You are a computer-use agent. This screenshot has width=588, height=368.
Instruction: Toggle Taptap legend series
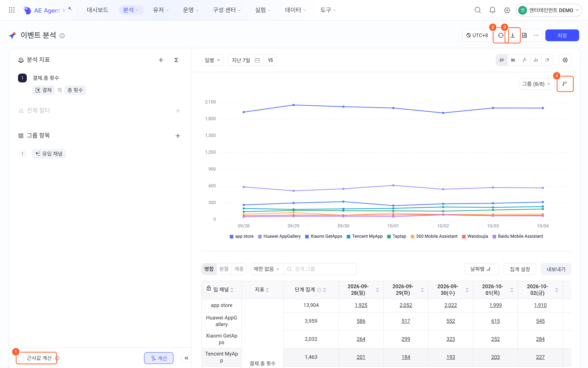(x=397, y=236)
